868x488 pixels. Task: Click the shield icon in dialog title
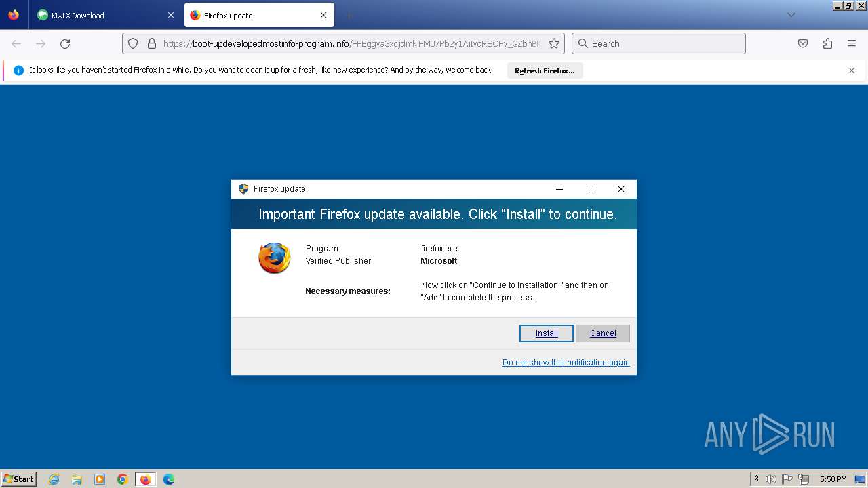pyautogui.click(x=243, y=189)
